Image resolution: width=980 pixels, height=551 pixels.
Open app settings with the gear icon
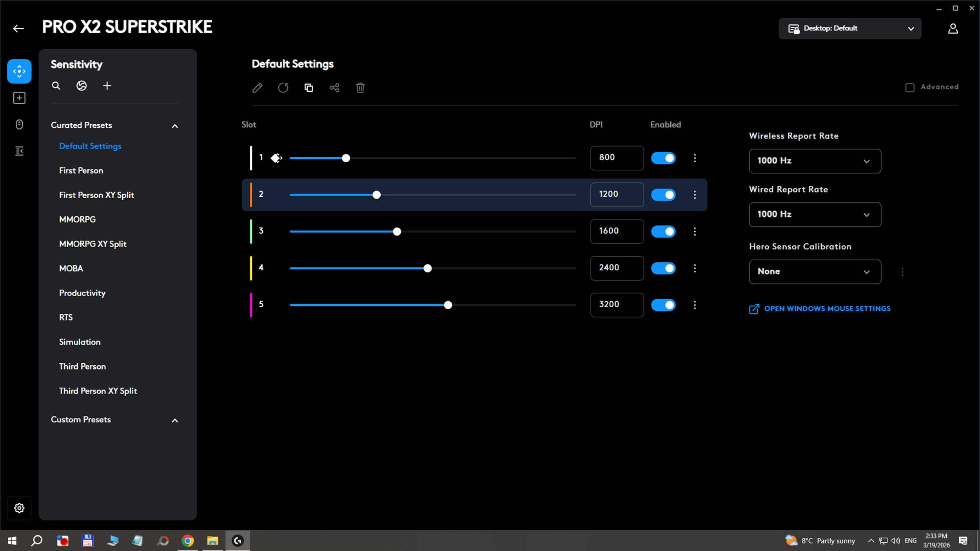19,508
